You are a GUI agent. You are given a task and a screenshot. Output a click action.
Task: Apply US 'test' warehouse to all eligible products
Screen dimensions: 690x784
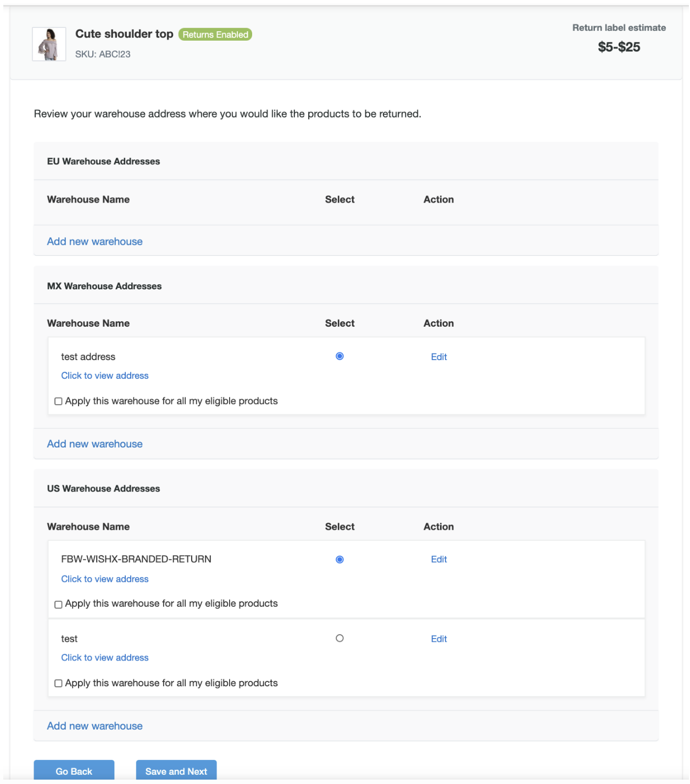pos(58,684)
